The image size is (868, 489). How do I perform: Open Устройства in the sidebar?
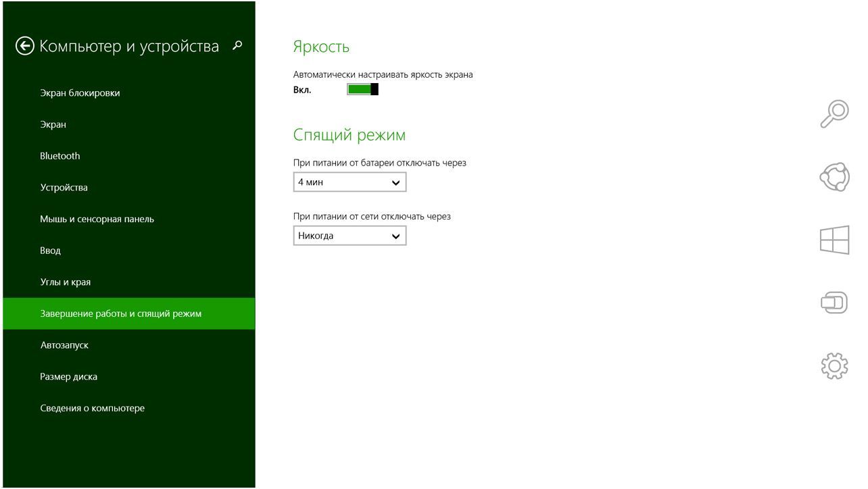pos(64,188)
